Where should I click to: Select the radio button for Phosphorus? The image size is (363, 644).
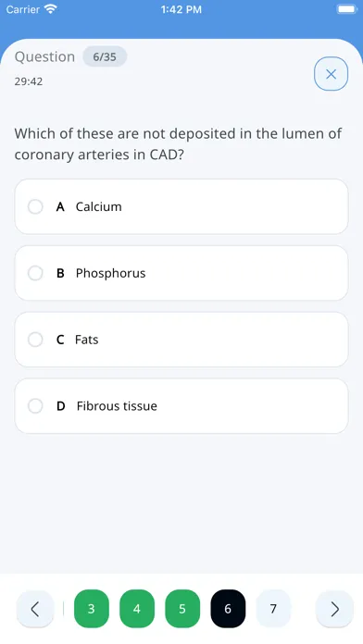[35, 273]
